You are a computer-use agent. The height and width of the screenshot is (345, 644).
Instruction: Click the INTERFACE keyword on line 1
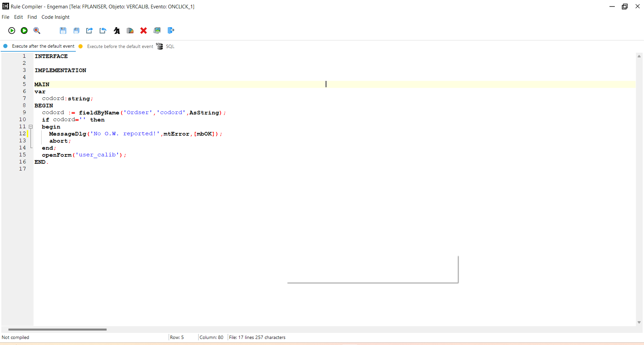pos(51,56)
